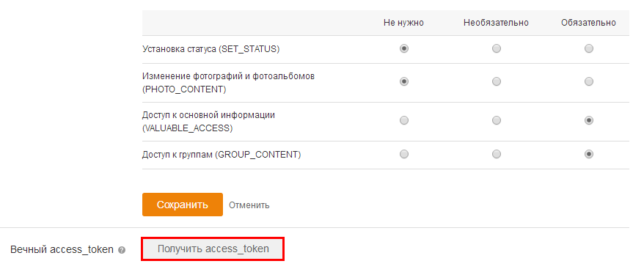The height and width of the screenshot is (272, 644).
Task: Click help icon beside Вечный access_token
Action: click(122, 250)
